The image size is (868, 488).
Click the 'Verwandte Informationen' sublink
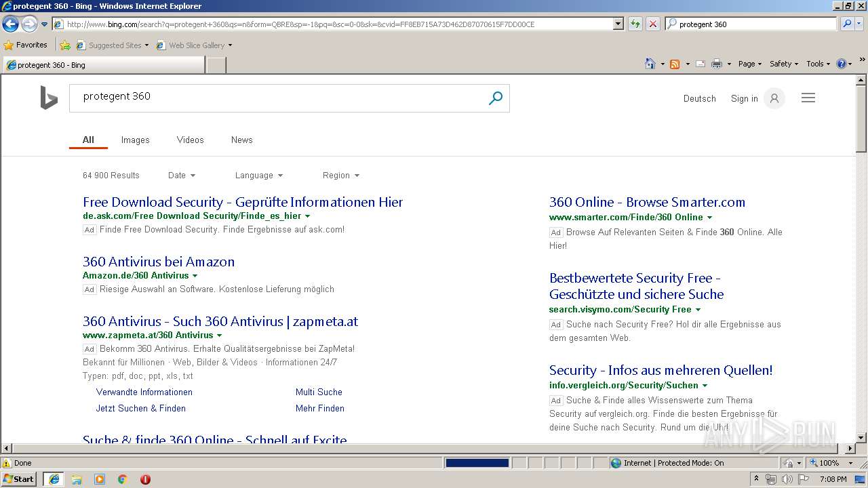coord(144,392)
